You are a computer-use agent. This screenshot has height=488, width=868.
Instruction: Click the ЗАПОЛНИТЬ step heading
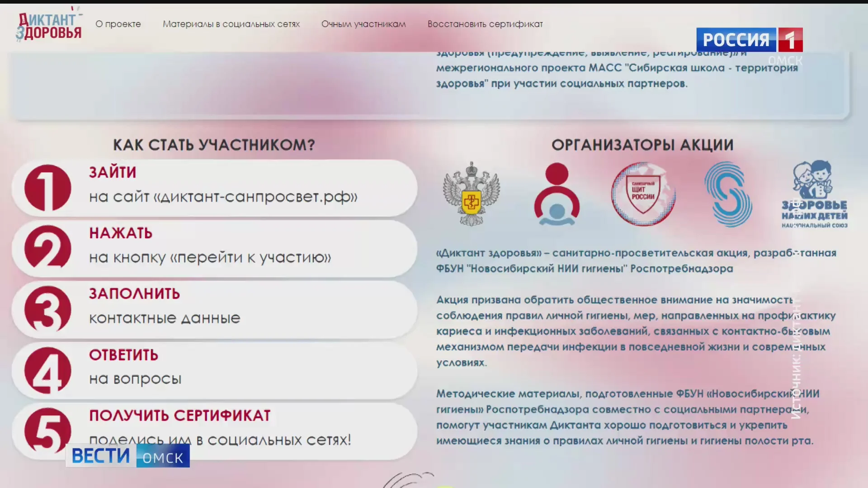[x=134, y=294]
